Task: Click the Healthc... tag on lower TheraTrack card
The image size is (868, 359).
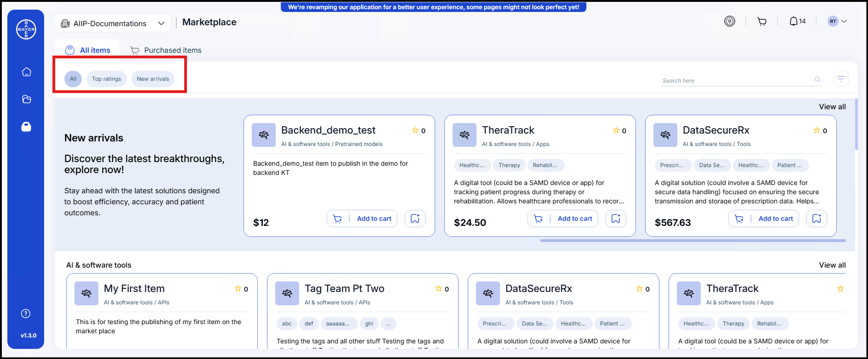Action: click(696, 324)
